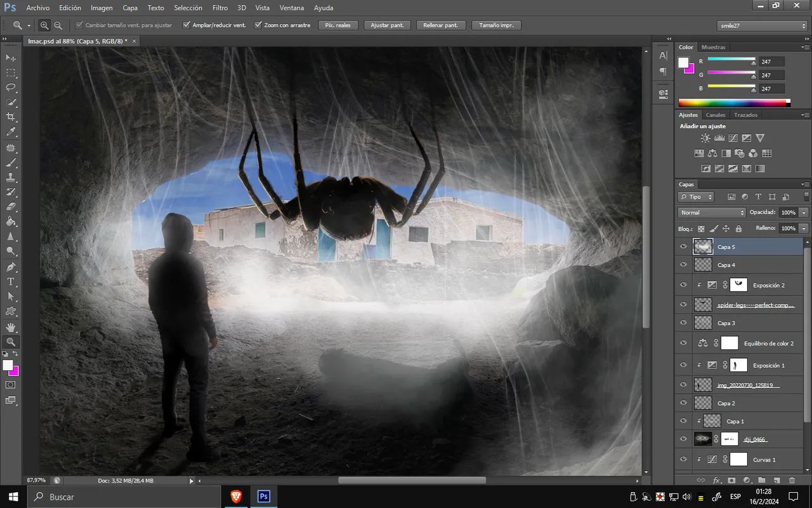Viewport: 812px width, 508px height.
Task: Open the status bar info arrow
Action: click(x=192, y=481)
